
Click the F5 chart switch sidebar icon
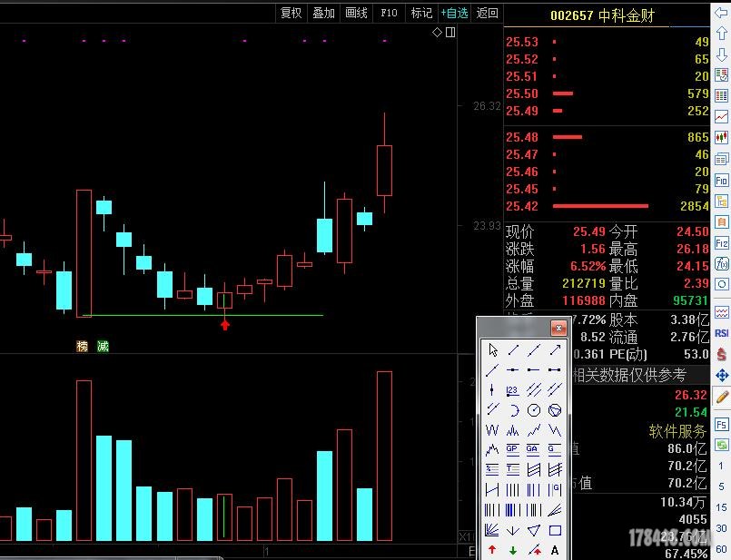click(721, 425)
